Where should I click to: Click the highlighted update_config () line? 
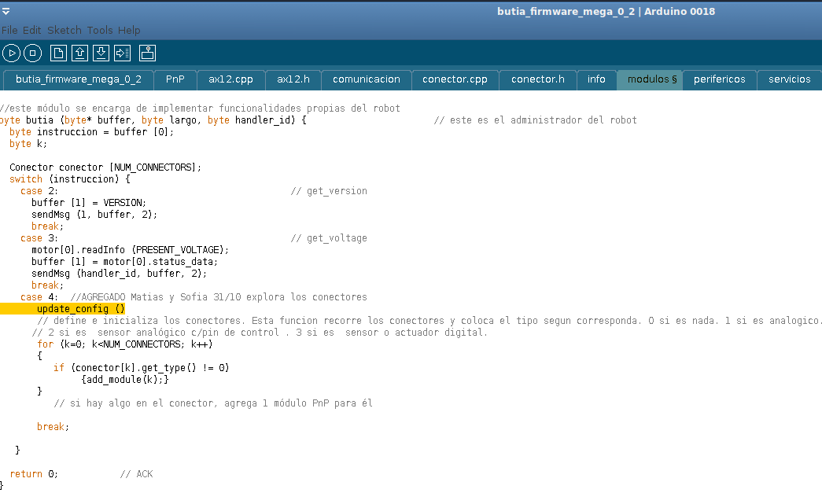coord(80,309)
